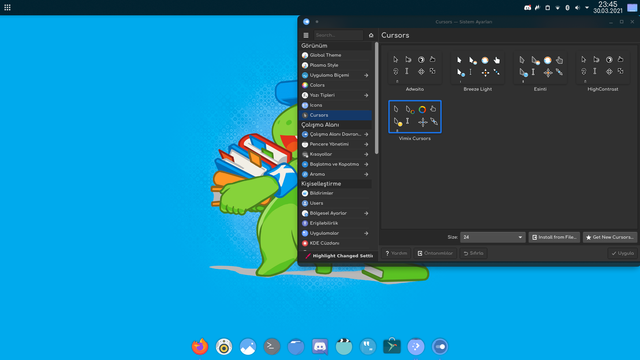The height and width of the screenshot is (360, 640).
Task: Open Firefox from the dock
Action: (200, 347)
